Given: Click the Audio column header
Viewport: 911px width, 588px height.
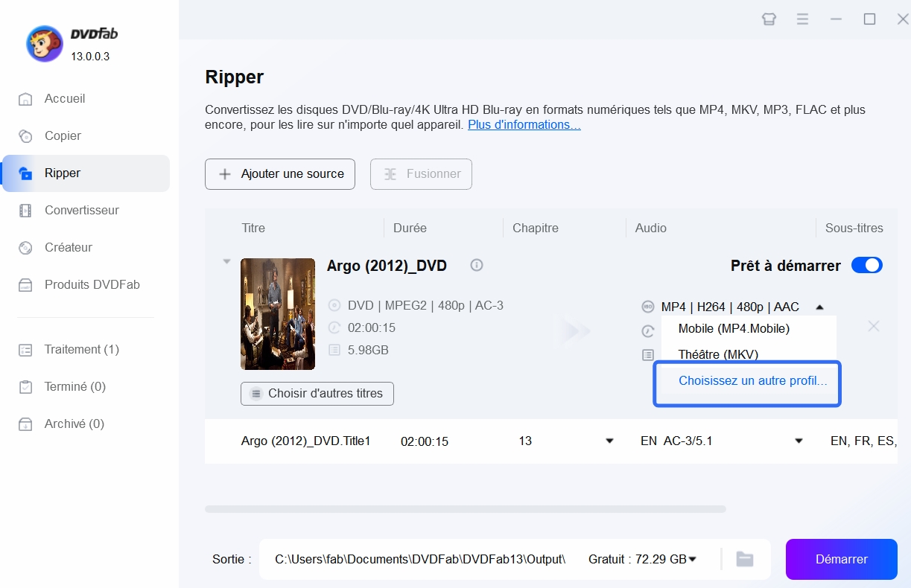Looking at the screenshot, I should pyautogui.click(x=651, y=228).
